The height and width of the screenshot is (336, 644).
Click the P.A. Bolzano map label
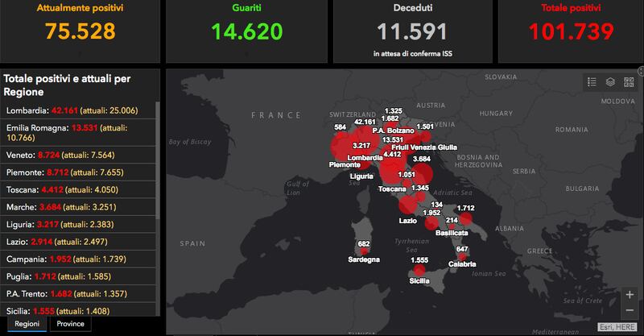(393, 131)
